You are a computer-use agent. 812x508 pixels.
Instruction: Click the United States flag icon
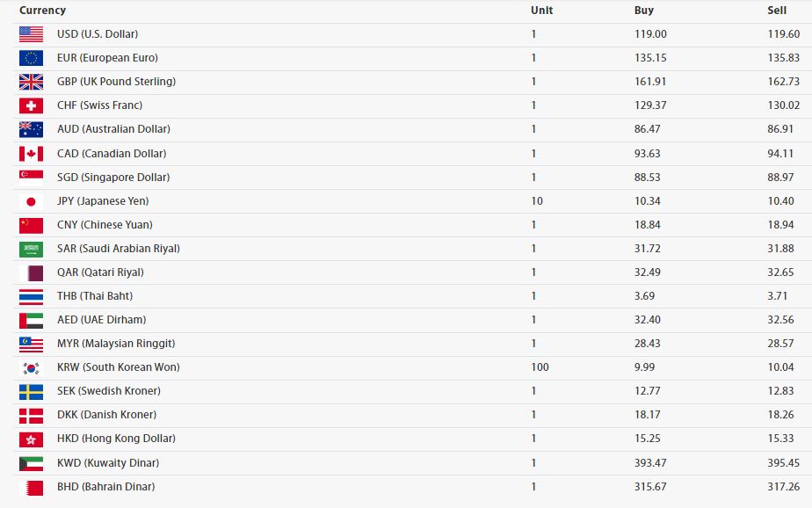point(31,34)
